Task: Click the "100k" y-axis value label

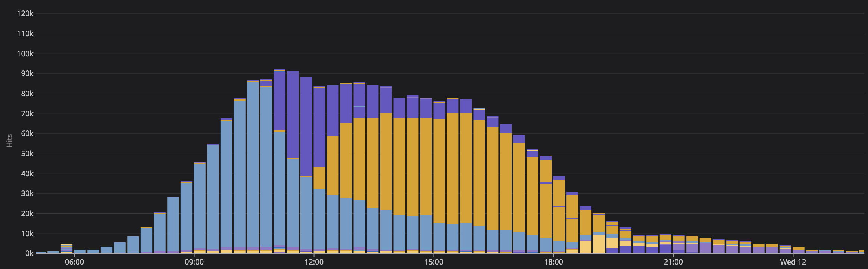Action: (x=25, y=54)
